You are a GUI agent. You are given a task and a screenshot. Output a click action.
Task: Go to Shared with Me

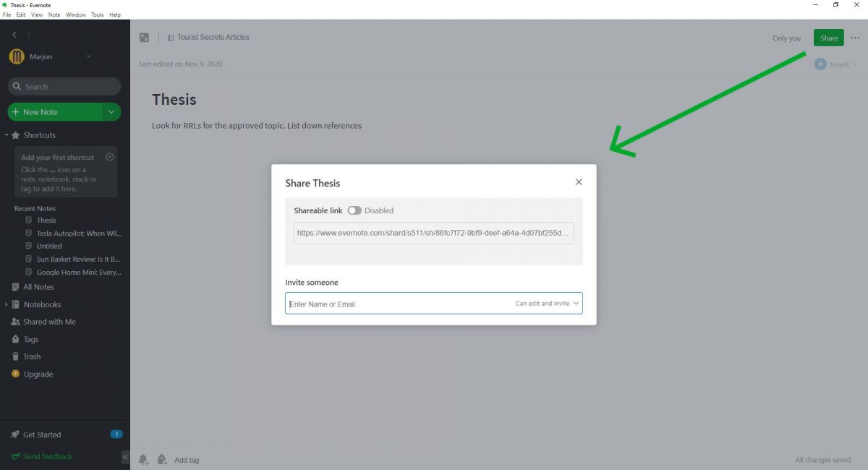pos(49,322)
